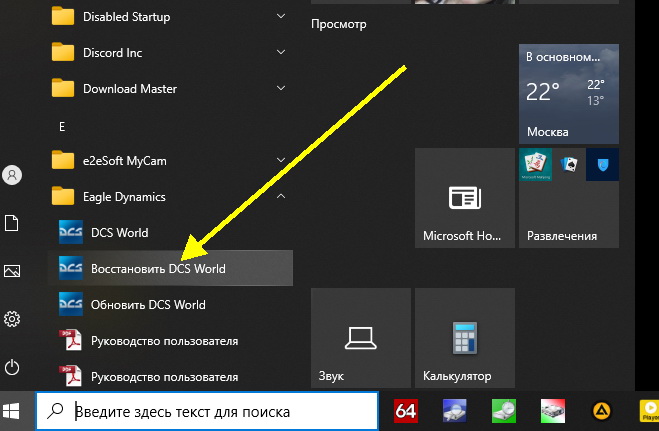This screenshot has width=659, height=431.
Task: Click the Download Master folder icon
Action: click(x=63, y=88)
